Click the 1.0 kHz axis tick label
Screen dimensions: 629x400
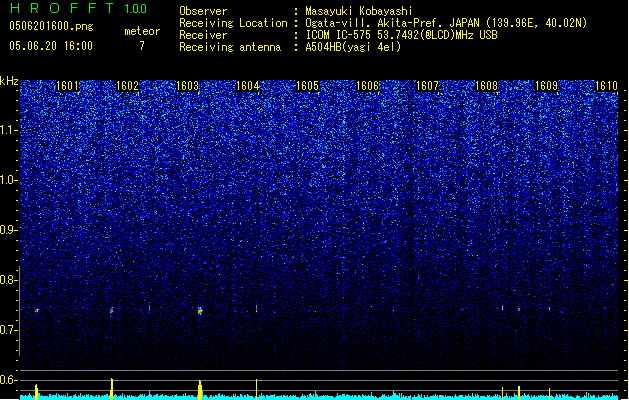pos(8,180)
